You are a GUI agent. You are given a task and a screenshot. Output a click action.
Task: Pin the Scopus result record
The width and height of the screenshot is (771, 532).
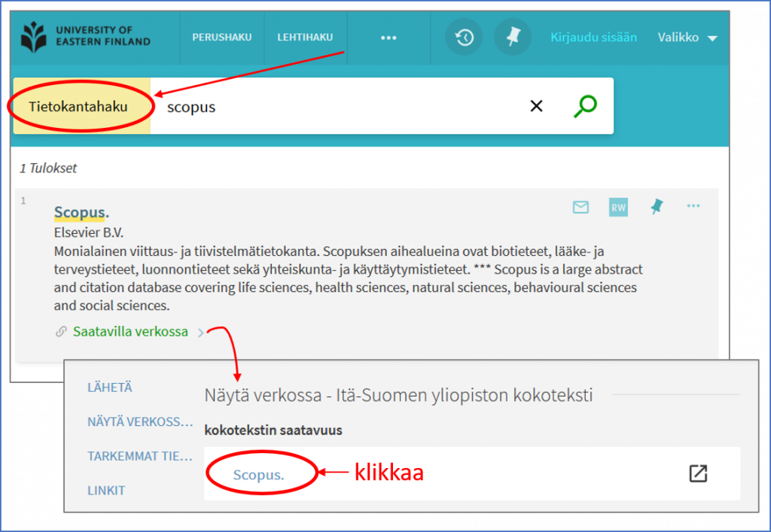657,207
